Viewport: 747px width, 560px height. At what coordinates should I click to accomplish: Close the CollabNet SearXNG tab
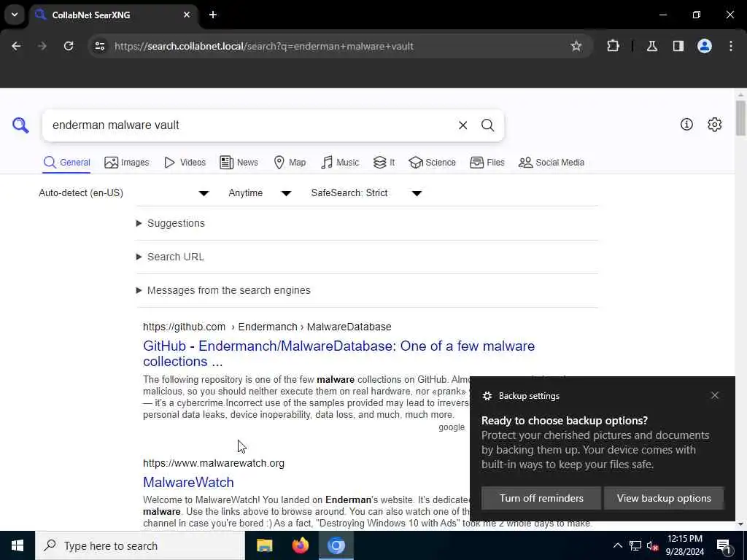pos(187,15)
